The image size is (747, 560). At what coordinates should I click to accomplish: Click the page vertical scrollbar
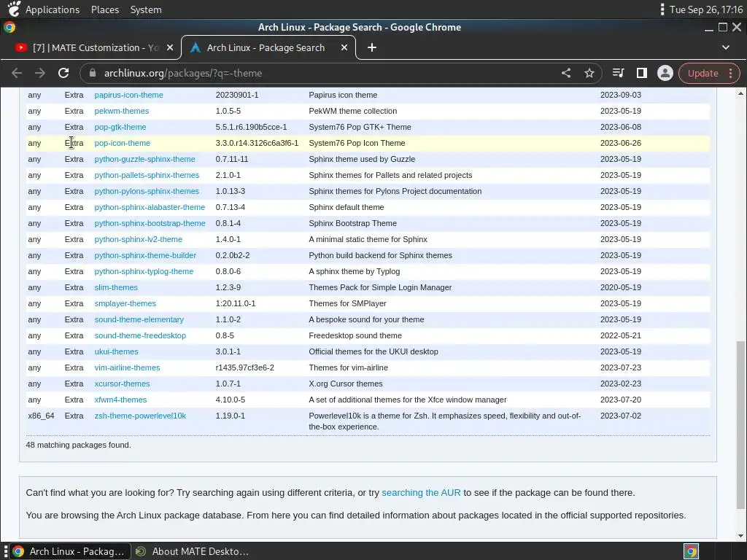[x=740, y=425]
